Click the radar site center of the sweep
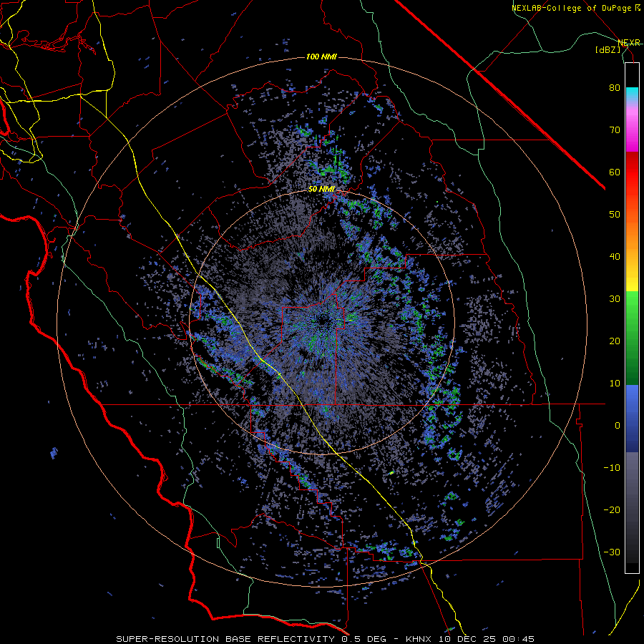 click(x=323, y=323)
